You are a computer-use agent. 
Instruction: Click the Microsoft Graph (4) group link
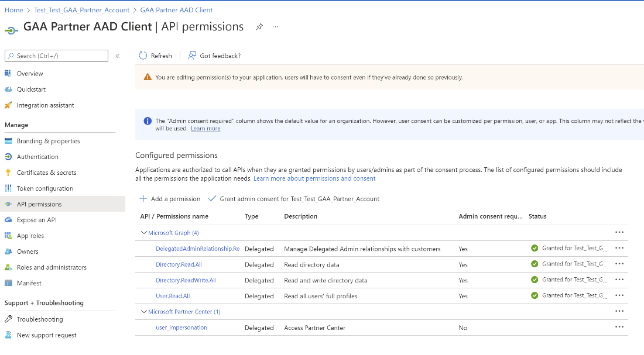tap(173, 233)
